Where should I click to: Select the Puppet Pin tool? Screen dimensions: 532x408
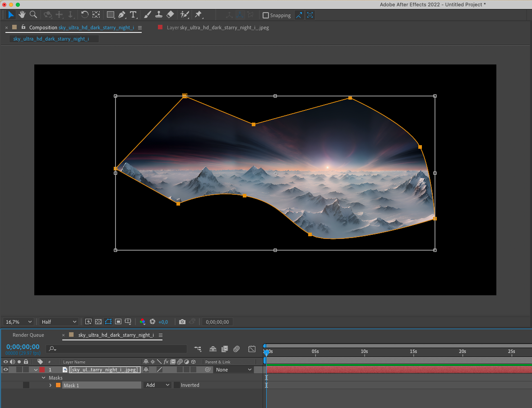click(198, 15)
